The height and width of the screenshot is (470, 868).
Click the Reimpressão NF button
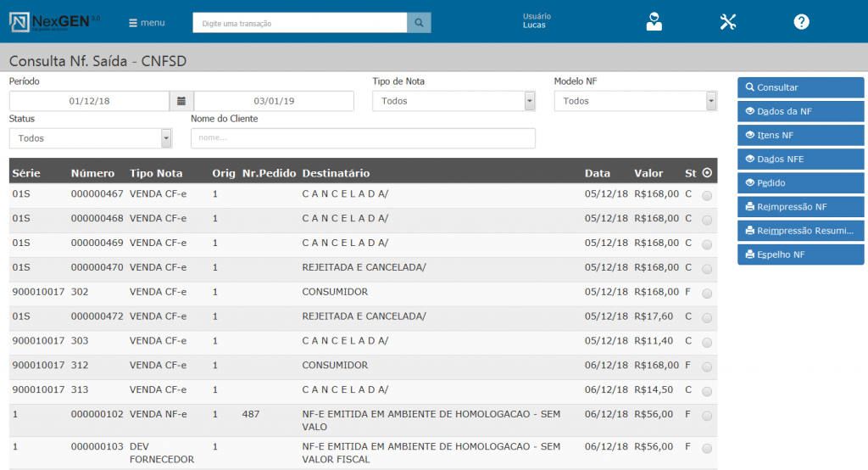(x=800, y=207)
